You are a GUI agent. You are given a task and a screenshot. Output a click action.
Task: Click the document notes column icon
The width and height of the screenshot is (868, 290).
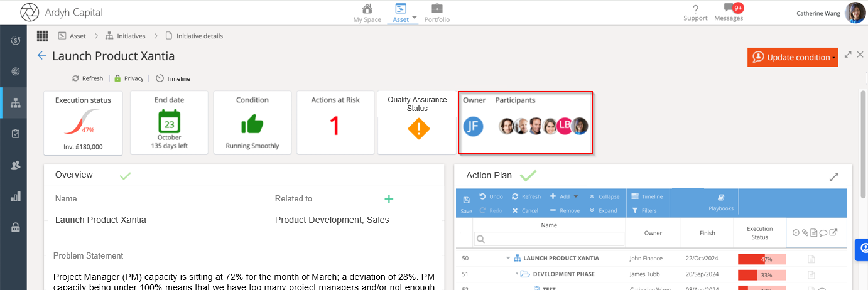tap(813, 233)
